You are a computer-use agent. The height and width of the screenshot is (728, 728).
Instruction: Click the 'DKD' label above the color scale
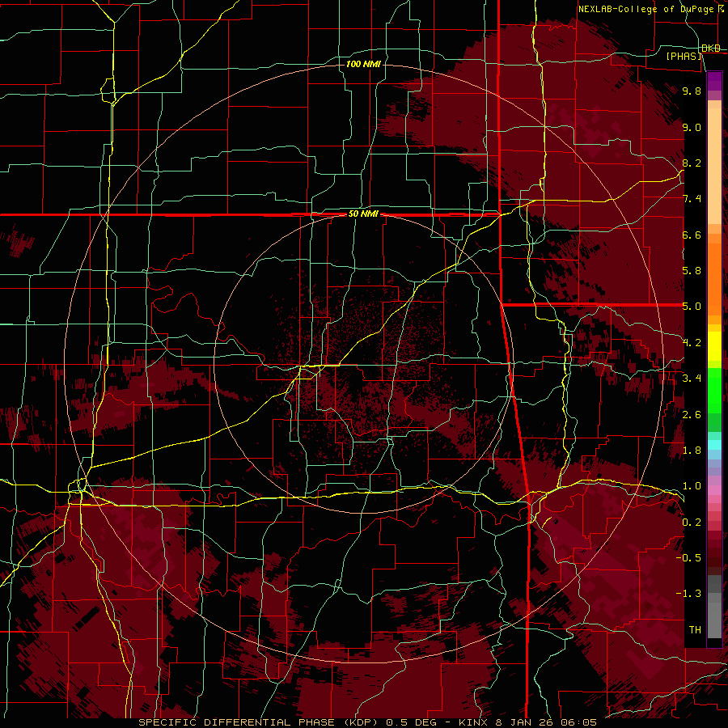711,49
